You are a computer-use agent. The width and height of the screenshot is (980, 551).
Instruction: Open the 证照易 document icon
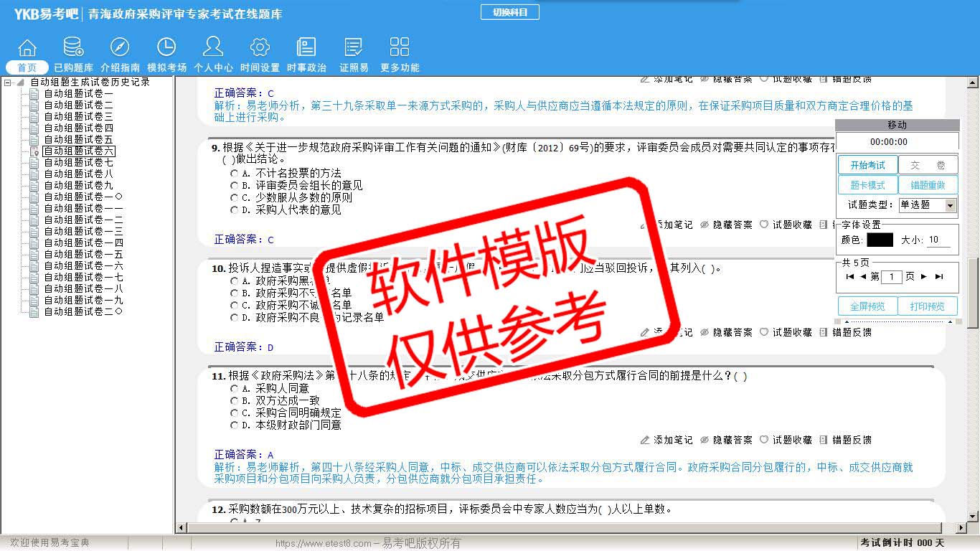tap(353, 48)
